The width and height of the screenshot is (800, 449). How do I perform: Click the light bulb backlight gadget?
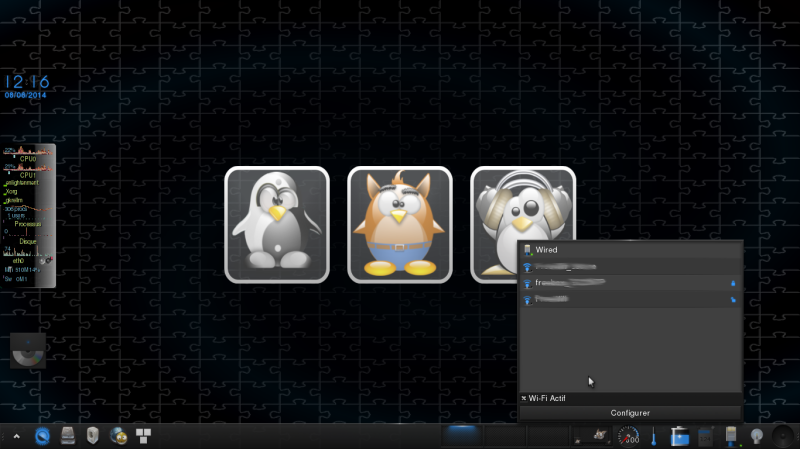tap(757, 436)
